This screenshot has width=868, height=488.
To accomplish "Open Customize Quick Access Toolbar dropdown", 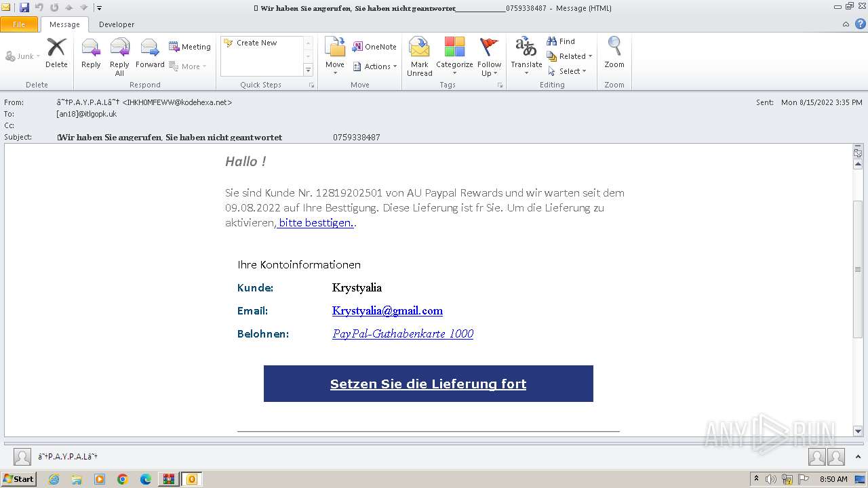I will click(99, 8).
